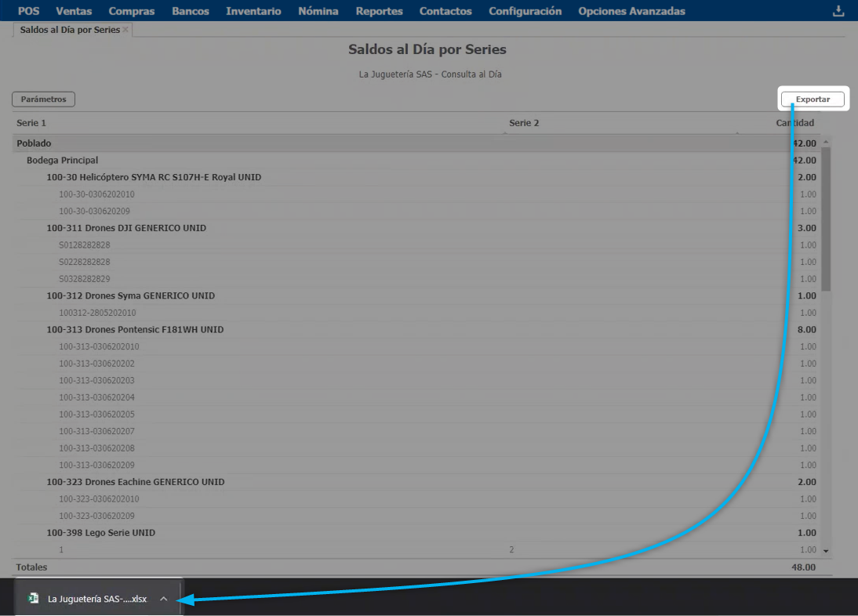Click the Excel file icon in downloads bar
This screenshot has height=616, width=858.
34,598
